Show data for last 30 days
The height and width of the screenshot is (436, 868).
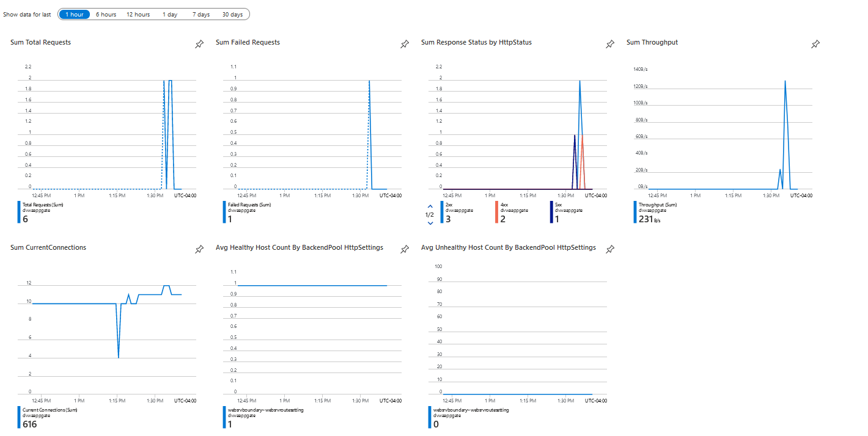click(x=232, y=14)
